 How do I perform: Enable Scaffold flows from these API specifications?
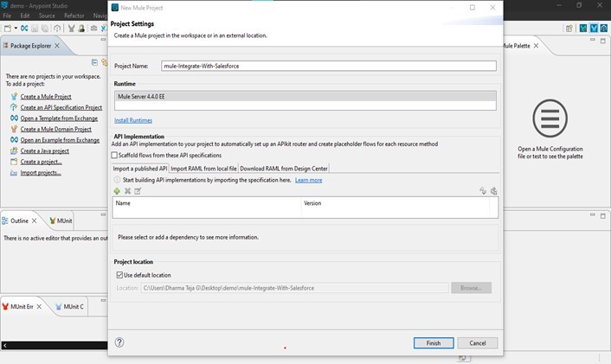point(115,155)
